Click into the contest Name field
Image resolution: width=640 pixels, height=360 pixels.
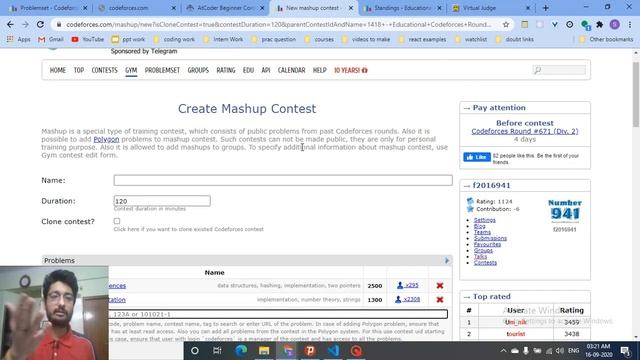tap(283, 180)
